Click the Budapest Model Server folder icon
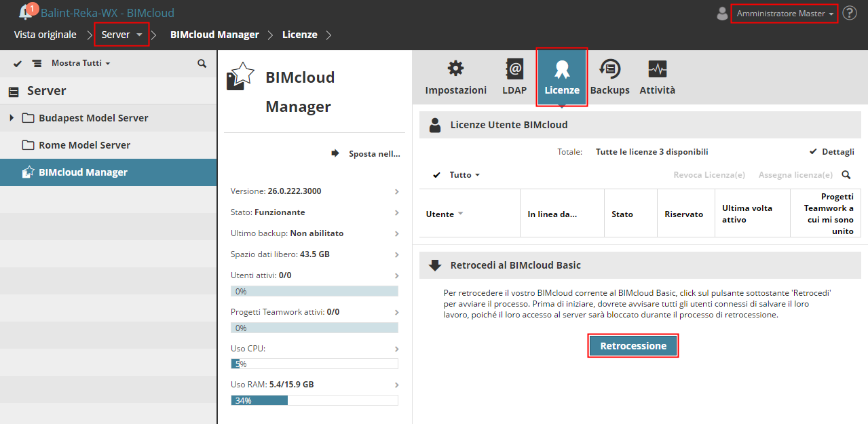This screenshot has height=424, width=868. point(28,118)
